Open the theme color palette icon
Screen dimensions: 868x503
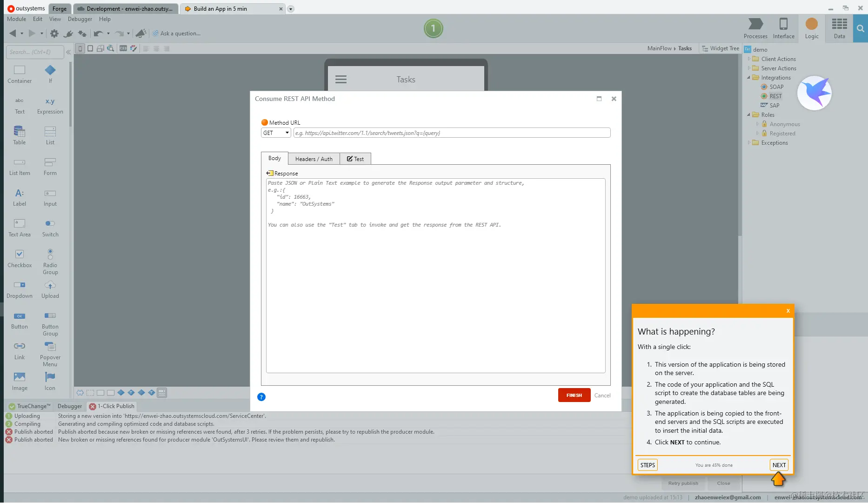pyautogui.click(x=134, y=48)
